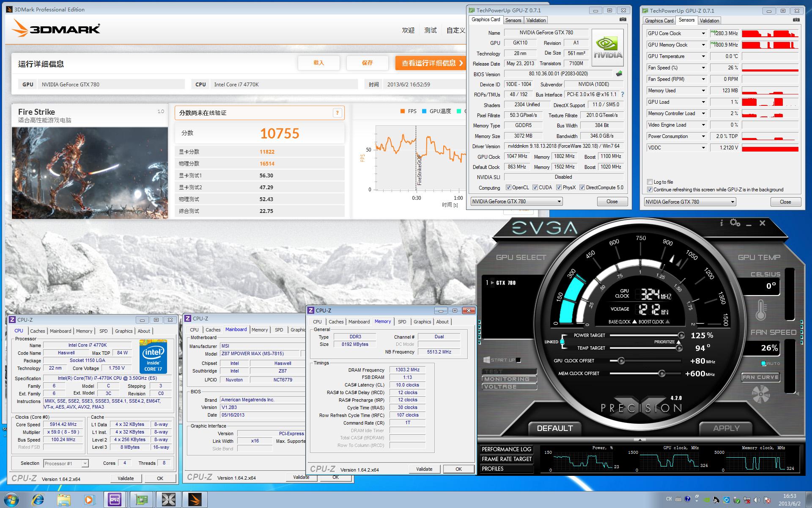This screenshot has height=508, width=812.
Task: Adjust the POWER TARGET slider knob
Action: click(x=681, y=335)
